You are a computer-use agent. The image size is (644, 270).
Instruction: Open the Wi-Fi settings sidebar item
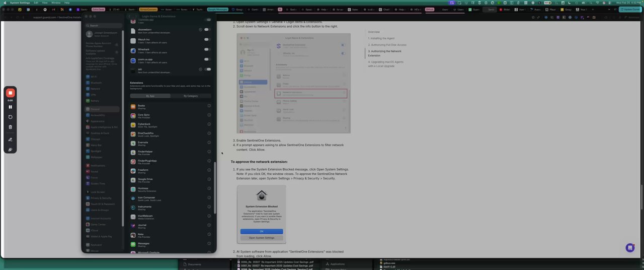click(94, 77)
